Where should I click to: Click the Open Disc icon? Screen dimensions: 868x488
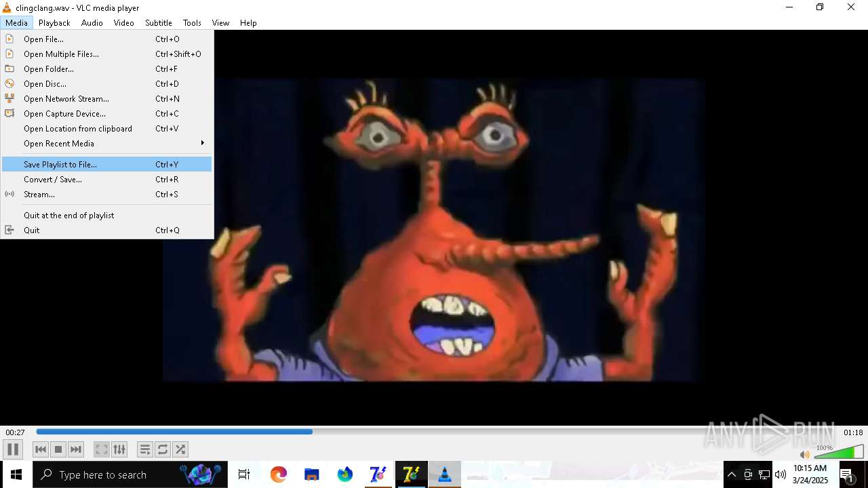coord(9,84)
